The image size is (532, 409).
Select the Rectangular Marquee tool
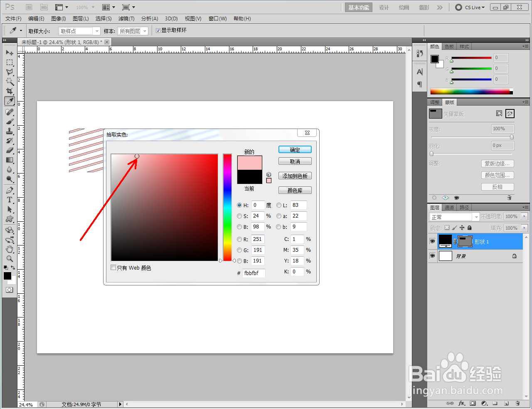tap(10, 62)
